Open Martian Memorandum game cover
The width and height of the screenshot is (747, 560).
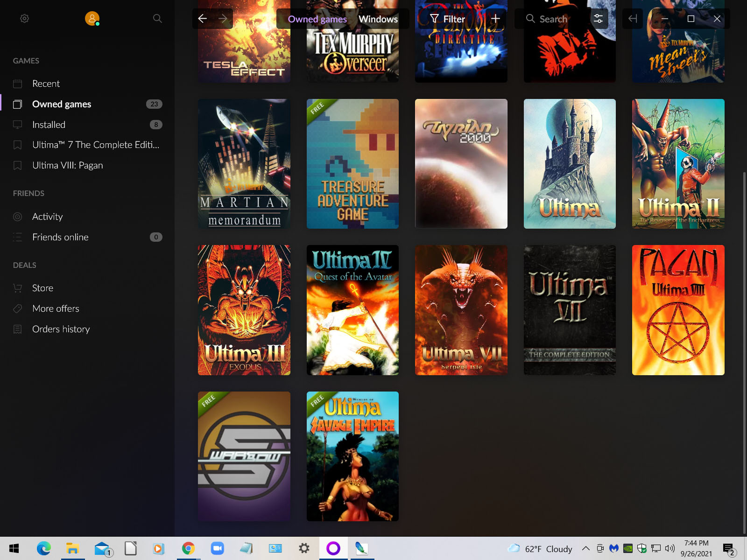244,164
